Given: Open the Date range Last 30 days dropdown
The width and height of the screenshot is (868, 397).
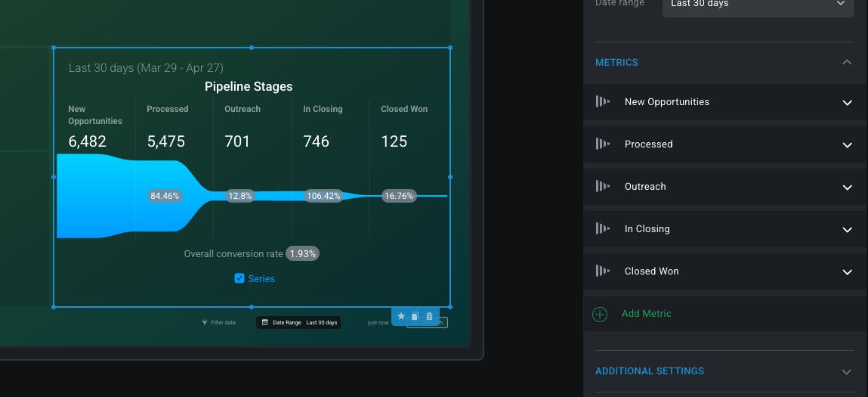Looking at the screenshot, I should click(758, 5).
